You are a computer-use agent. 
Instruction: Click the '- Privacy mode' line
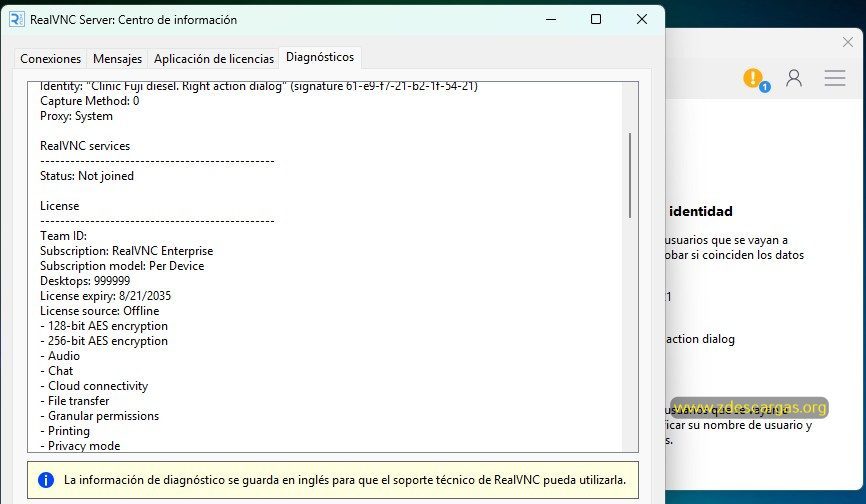[80, 445]
